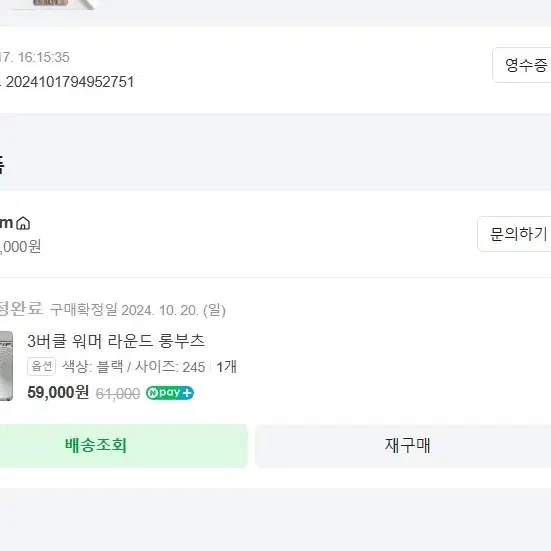This screenshot has height=551, width=551.
Task: Click the option text 색상: 블랙 / 사이즈: 245
Action: 134,367
